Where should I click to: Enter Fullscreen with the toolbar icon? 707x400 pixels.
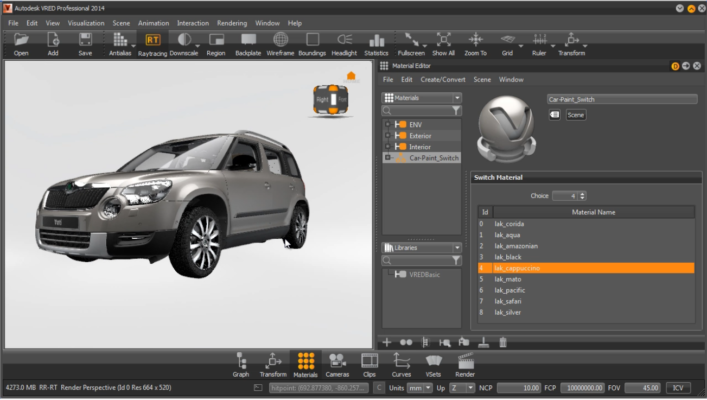click(411, 44)
